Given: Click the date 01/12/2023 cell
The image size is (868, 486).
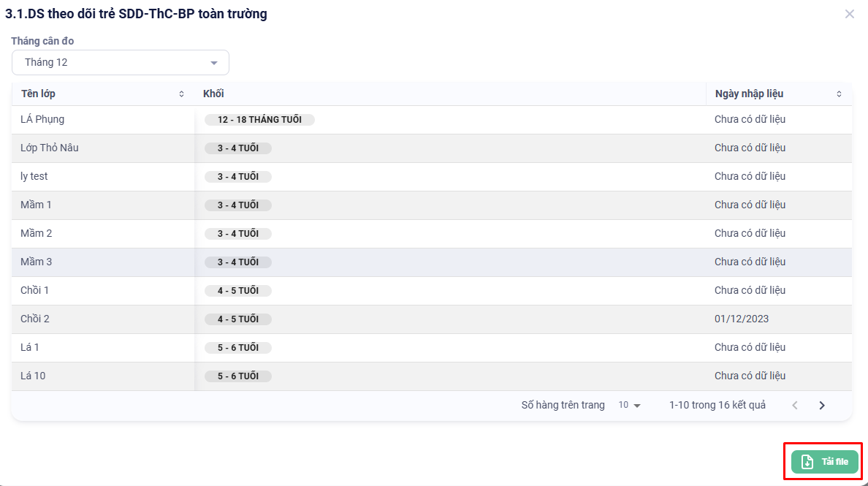Looking at the screenshot, I should (x=742, y=319).
